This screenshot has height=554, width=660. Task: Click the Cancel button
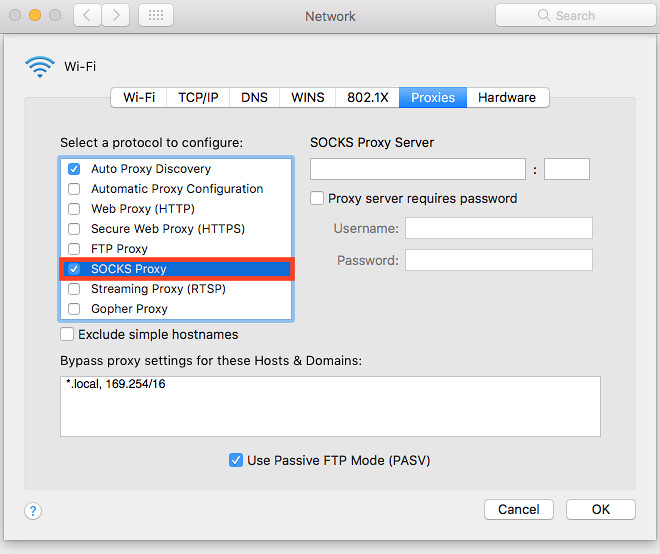click(519, 509)
